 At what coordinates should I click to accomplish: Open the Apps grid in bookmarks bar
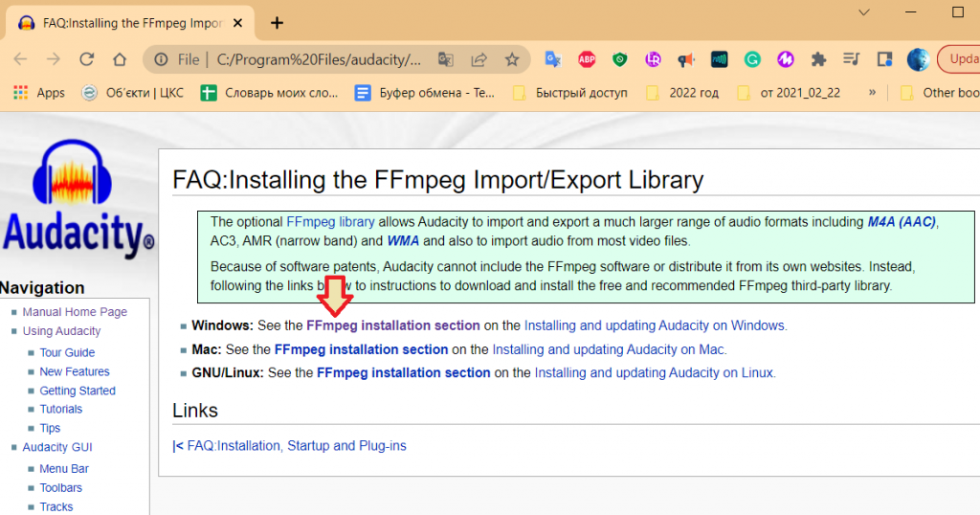[x=38, y=93]
